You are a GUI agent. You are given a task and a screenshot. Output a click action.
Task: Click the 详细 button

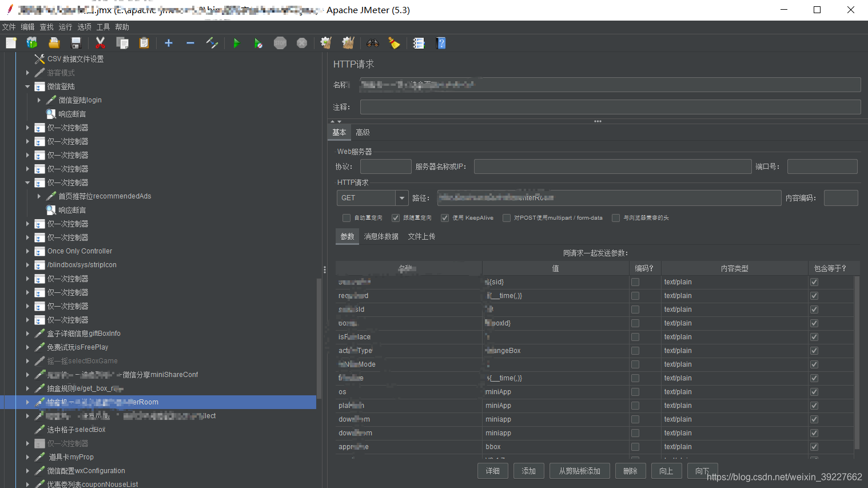coord(493,471)
